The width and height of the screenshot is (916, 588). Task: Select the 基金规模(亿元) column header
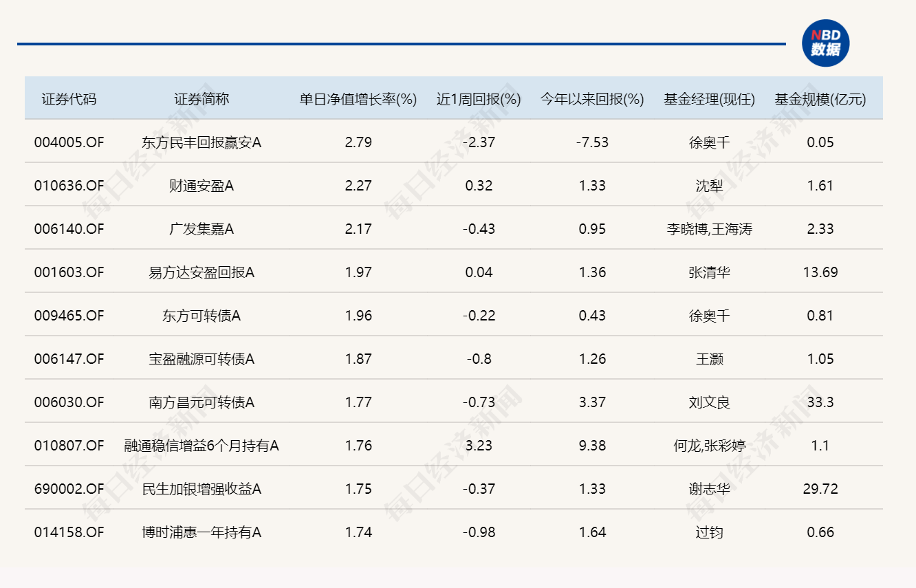pos(820,99)
